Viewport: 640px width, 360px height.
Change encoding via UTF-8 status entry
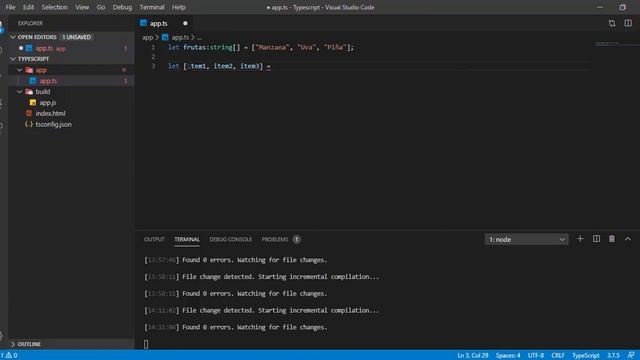536,356
